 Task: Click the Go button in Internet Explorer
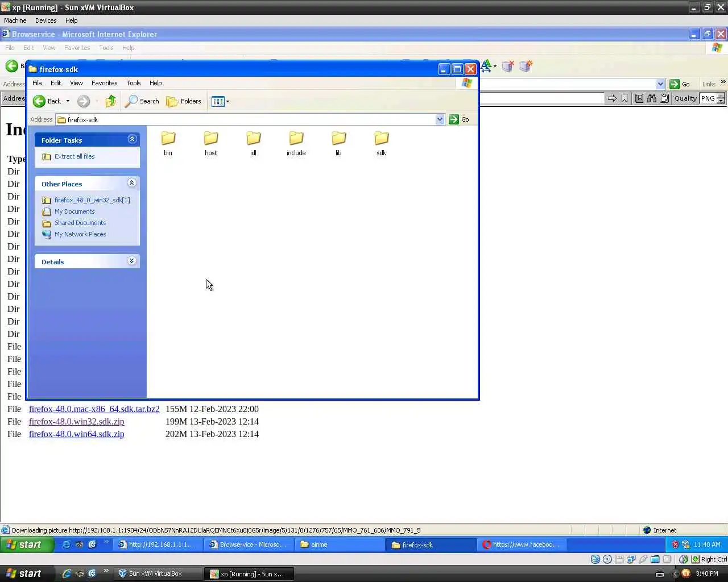[680, 84]
